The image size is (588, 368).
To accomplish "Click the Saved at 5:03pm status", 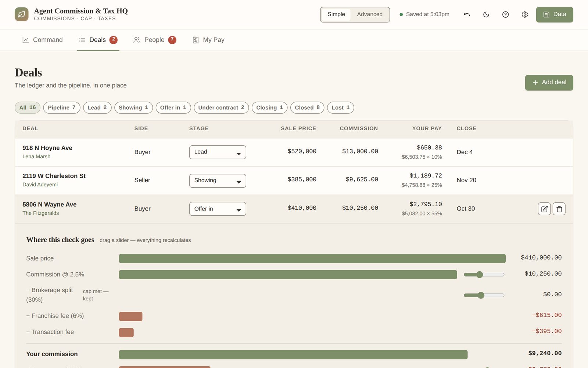I will pos(424,14).
